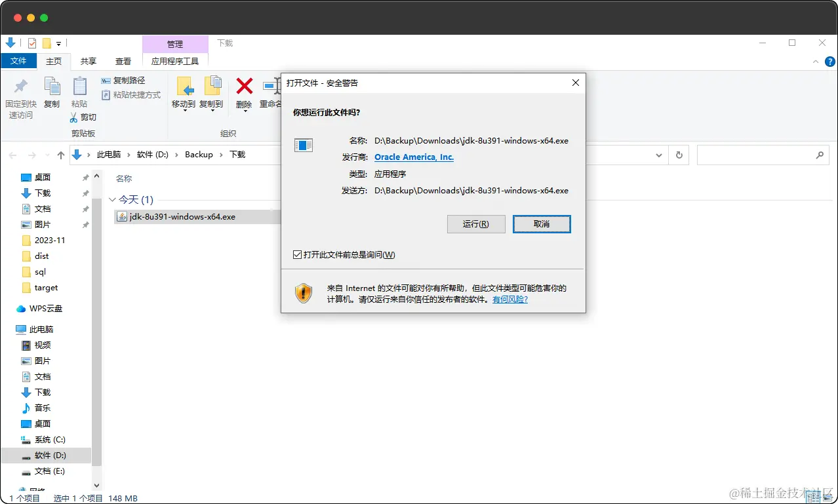
Task: Open Documents (E:) drive in sidebar
Action: [50, 471]
